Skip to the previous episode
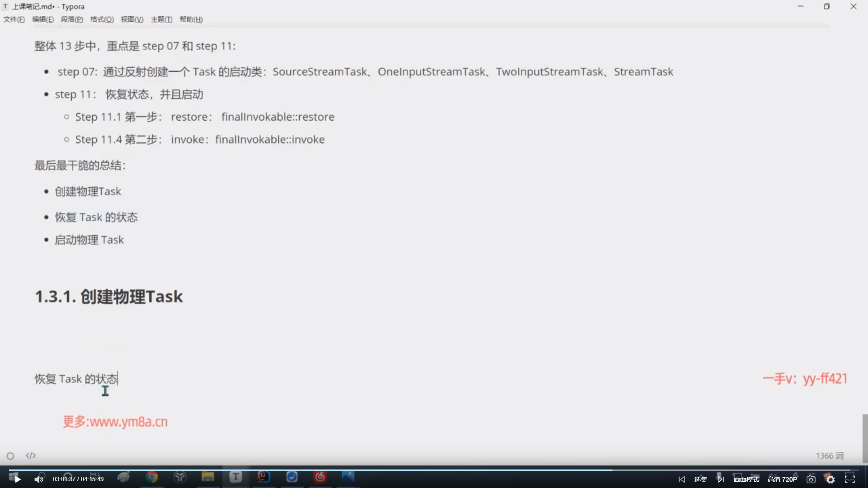868x488 pixels. tap(682, 479)
